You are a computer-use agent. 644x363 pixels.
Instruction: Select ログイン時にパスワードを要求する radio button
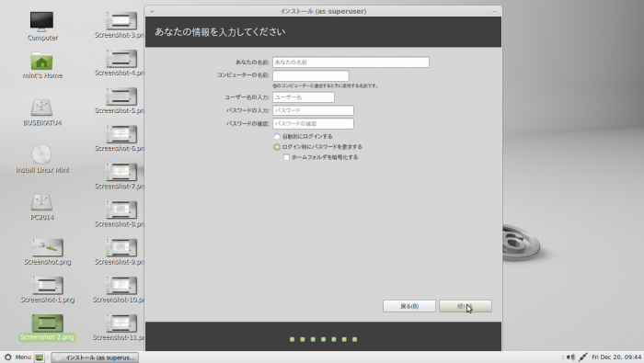(x=277, y=147)
